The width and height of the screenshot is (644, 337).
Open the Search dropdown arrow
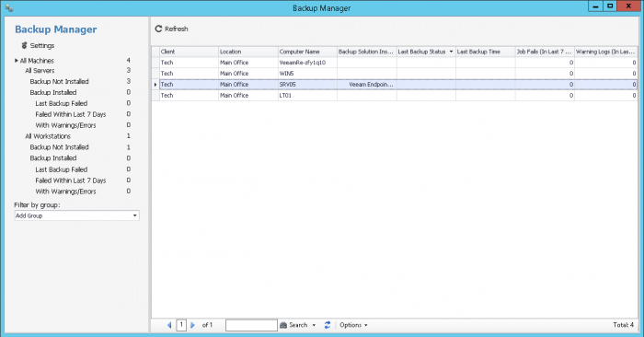click(x=314, y=325)
